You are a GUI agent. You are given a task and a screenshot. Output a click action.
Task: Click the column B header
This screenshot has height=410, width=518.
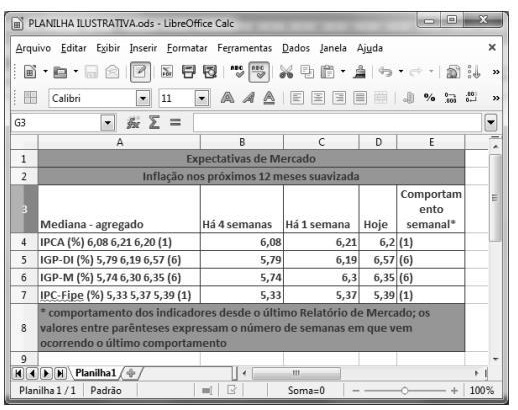(242, 142)
